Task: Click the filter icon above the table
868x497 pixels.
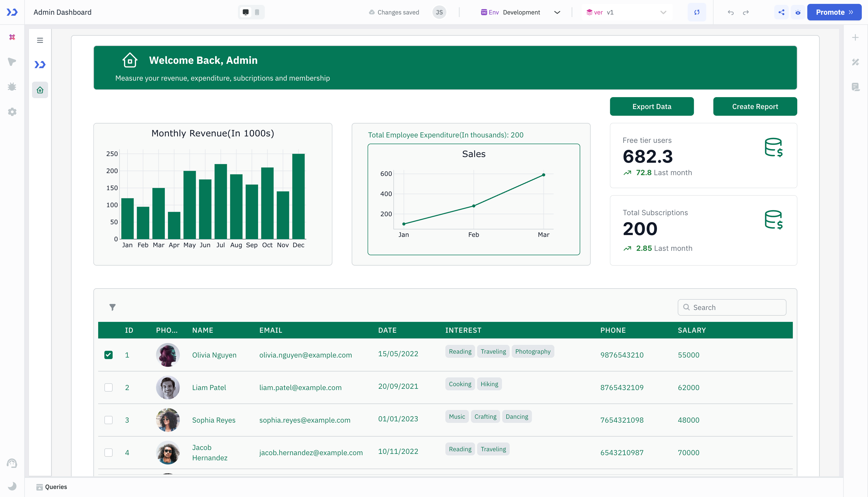Action: click(112, 308)
